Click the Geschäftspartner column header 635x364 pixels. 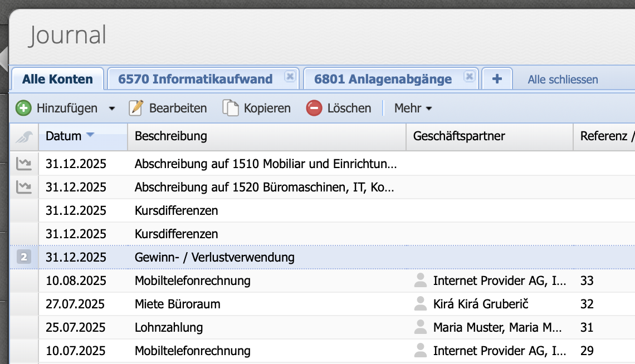click(489, 136)
